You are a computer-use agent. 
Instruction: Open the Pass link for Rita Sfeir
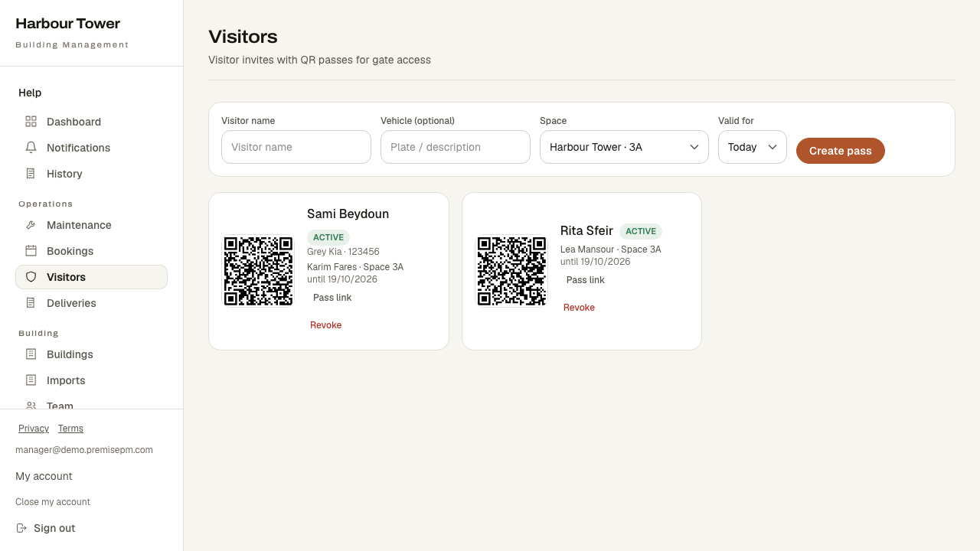(586, 280)
